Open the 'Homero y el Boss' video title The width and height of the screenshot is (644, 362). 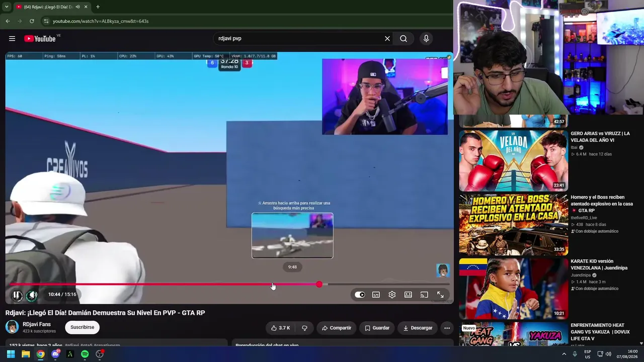click(x=602, y=204)
